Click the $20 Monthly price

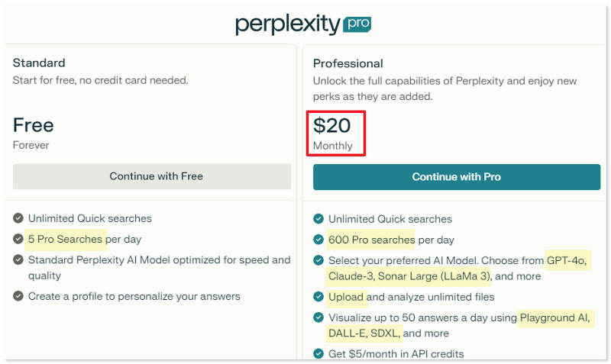click(335, 133)
